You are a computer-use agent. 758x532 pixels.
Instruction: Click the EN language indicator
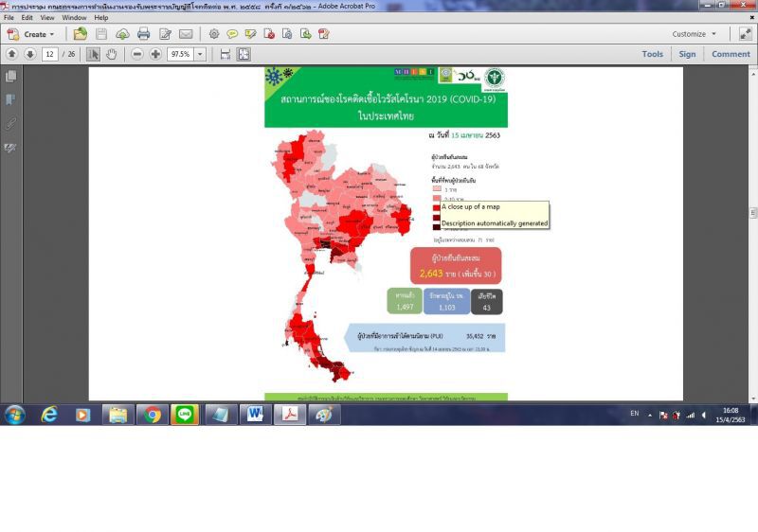click(634, 414)
